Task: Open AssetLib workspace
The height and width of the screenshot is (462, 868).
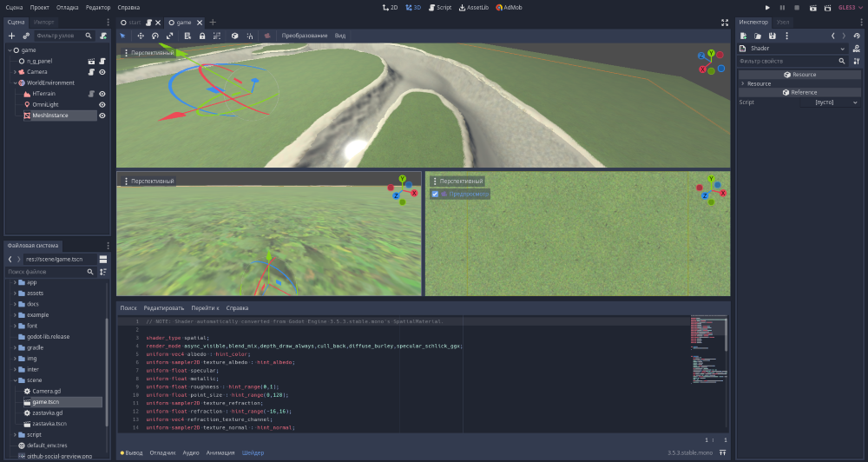Action: coord(474,7)
